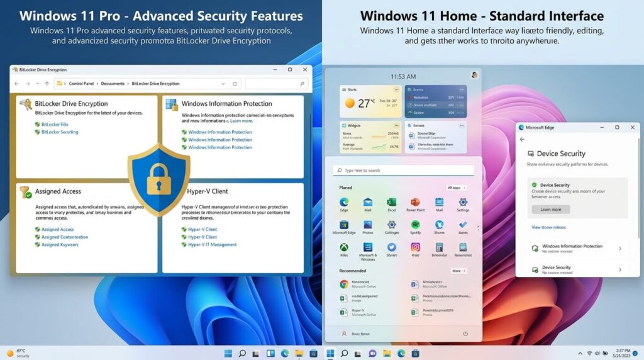Expand Device Security row marked No recom-missed
Viewport: 644px width, 360px height.
pyautogui.click(x=576, y=269)
